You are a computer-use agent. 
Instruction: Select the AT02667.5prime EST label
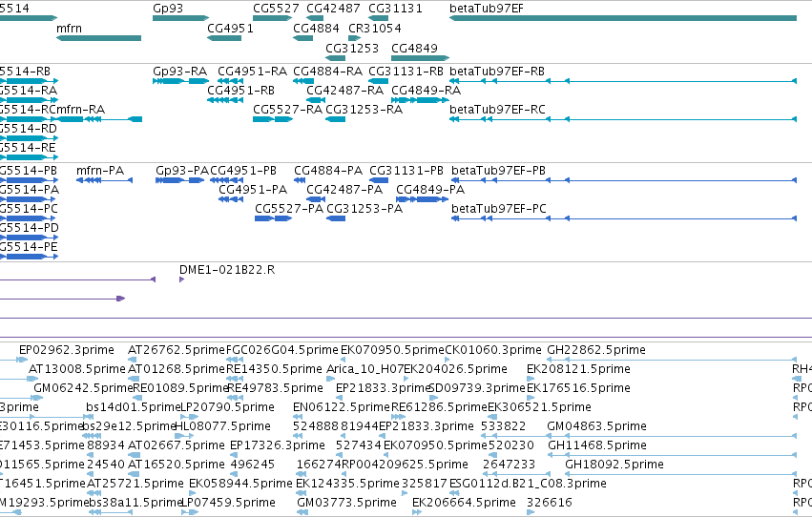pos(177,445)
